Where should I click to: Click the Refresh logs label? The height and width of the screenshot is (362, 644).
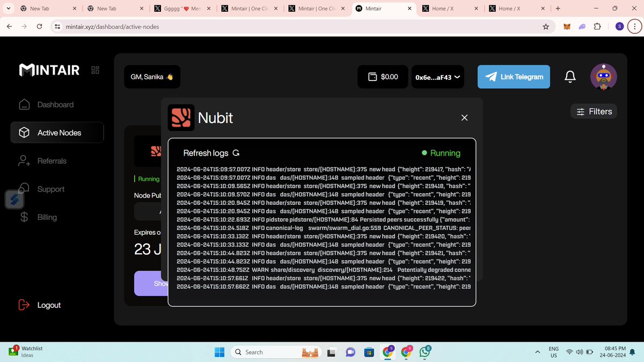(206, 153)
